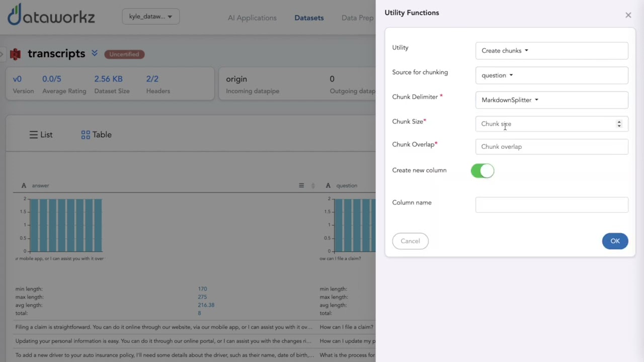This screenshot has height=362, width=644.
Task: Close the Utility Functions panel
Action: click(628, 15)
